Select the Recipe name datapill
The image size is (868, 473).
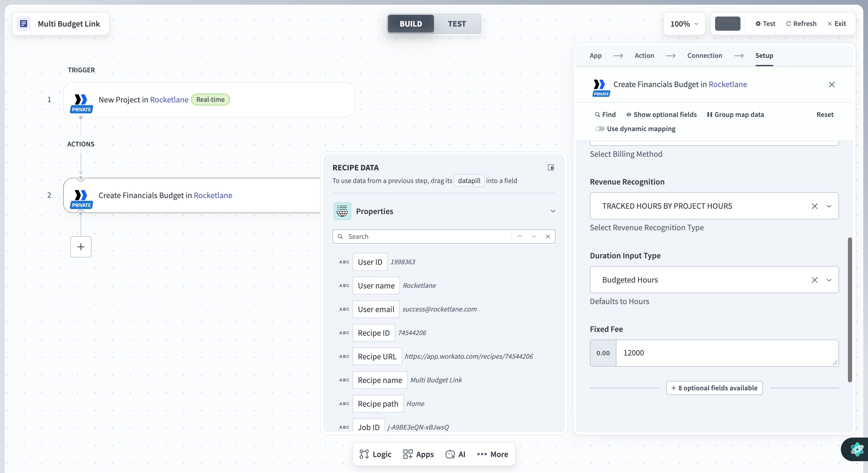(x=380, y=380)
